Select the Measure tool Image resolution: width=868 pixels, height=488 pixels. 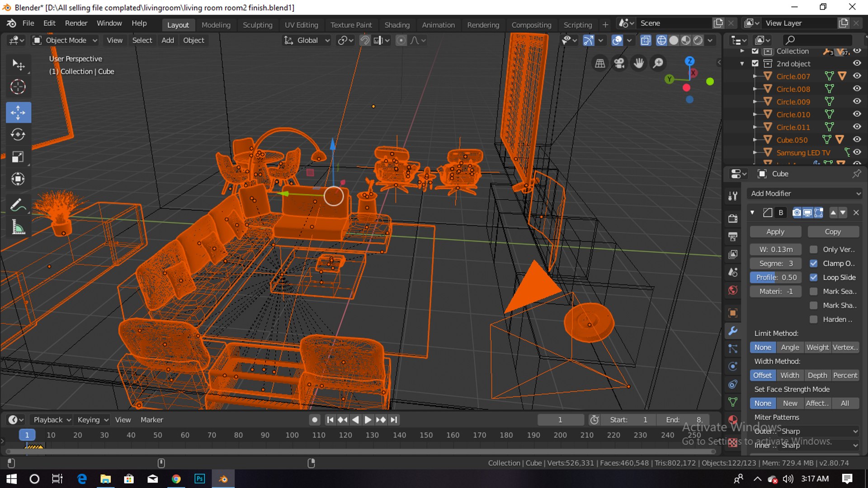click(x=18, y=227)
